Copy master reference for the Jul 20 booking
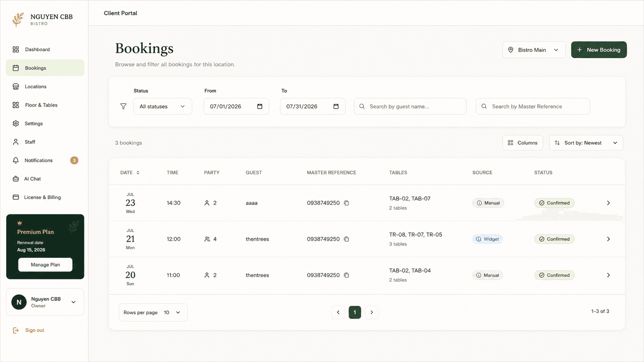644x362 pixels. (x=346, y=275)
